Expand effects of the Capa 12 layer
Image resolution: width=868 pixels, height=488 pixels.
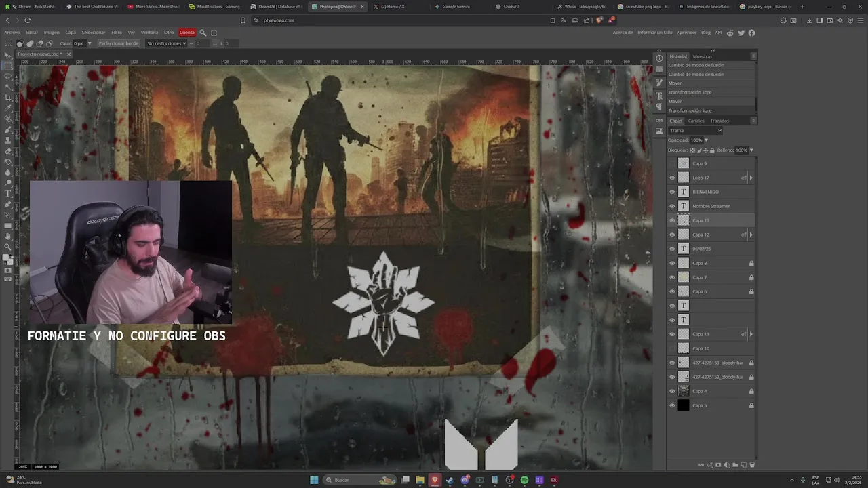pyautogui.click(x=751, y=235)
